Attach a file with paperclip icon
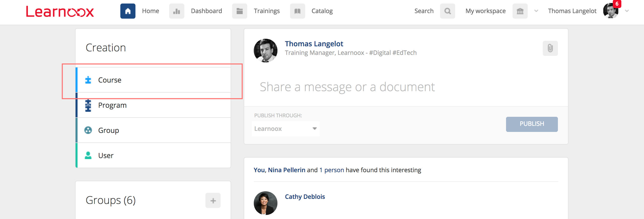Screen dimensions: 644x219 point(550,48)
